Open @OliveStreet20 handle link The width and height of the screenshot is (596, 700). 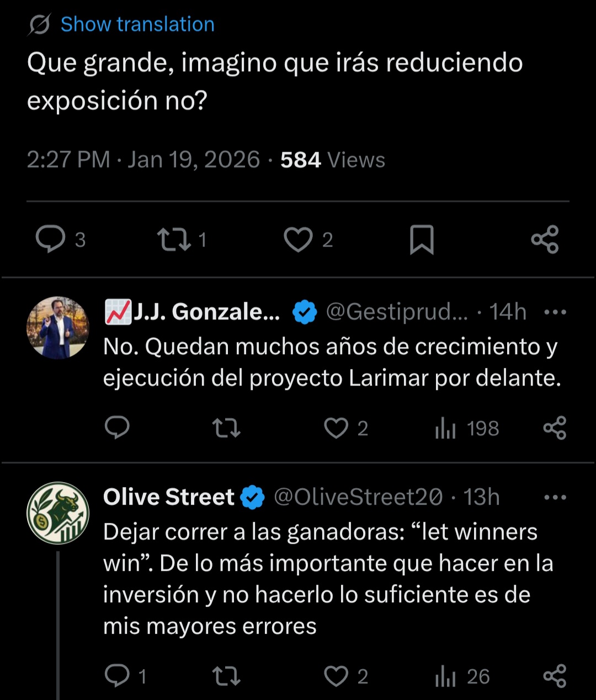tap(358, 498)
